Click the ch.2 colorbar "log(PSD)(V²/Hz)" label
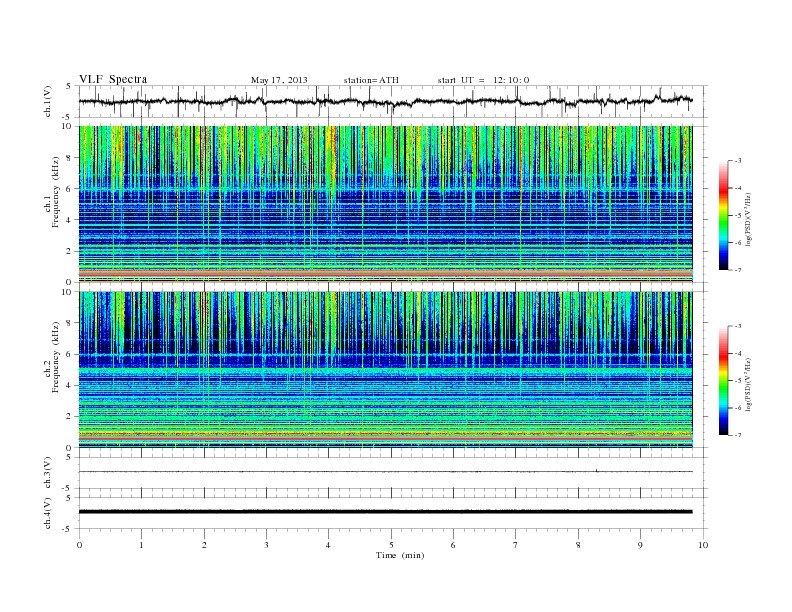This screenshot has width=792, height=612. point(749,385)
